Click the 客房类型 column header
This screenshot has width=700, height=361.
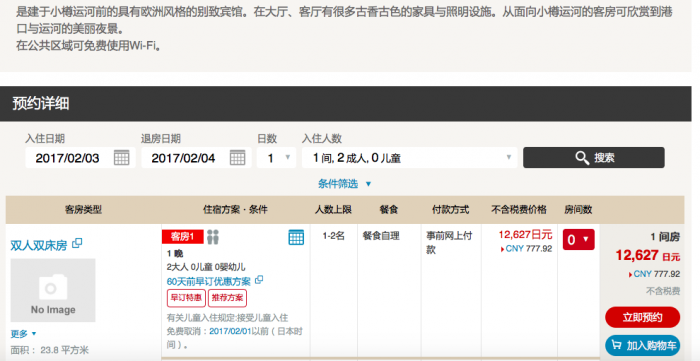[x=83, y=209]
